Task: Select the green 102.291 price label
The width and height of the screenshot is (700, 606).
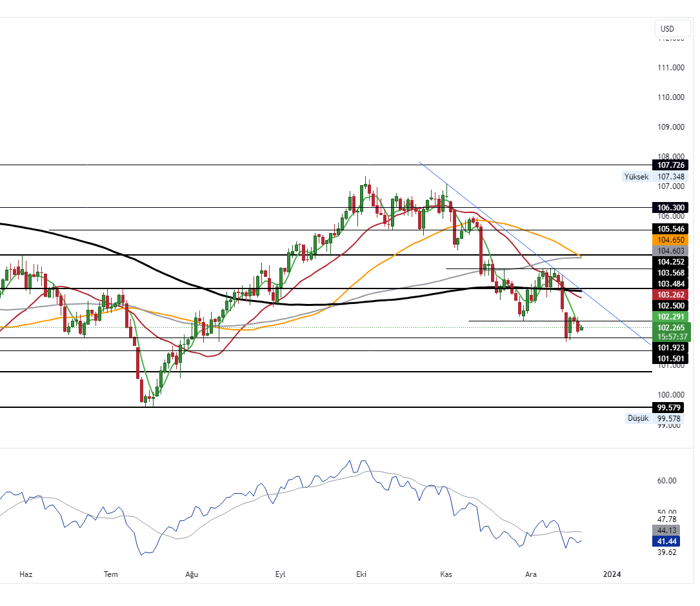Action: 670,317
